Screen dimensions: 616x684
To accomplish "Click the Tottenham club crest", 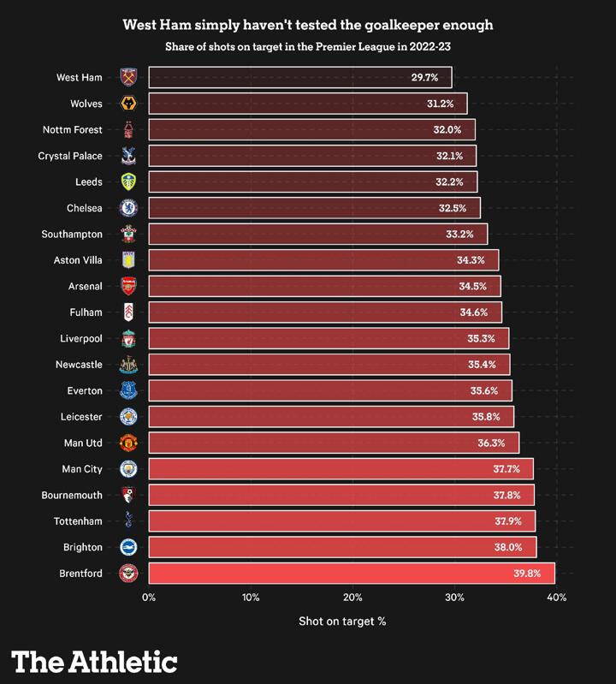I will (x=128, y=520).
